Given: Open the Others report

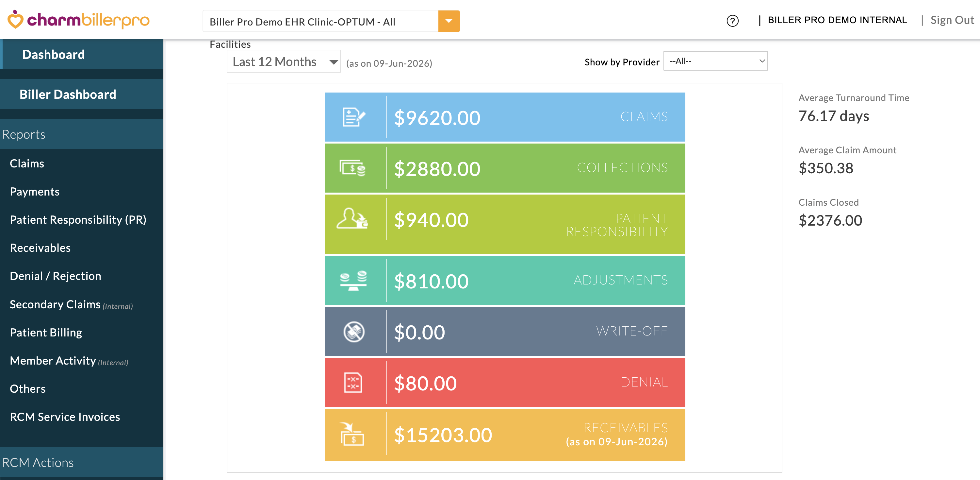Looking at the screenshot, I should [28, 389].
